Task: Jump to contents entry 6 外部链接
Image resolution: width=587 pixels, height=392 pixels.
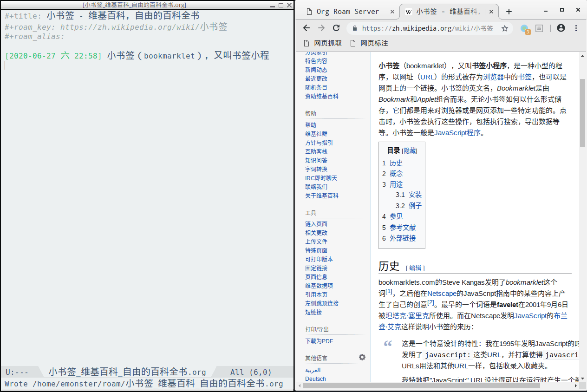Action: 403,238
